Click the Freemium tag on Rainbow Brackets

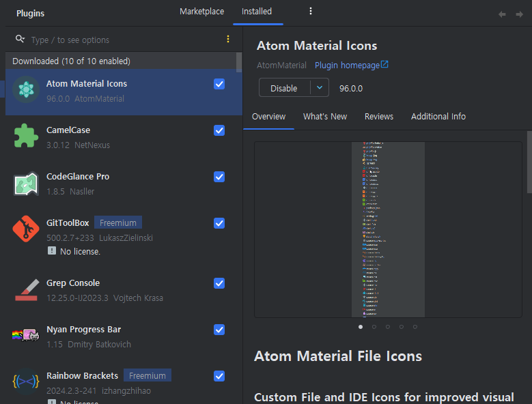(x=148, y=375)
